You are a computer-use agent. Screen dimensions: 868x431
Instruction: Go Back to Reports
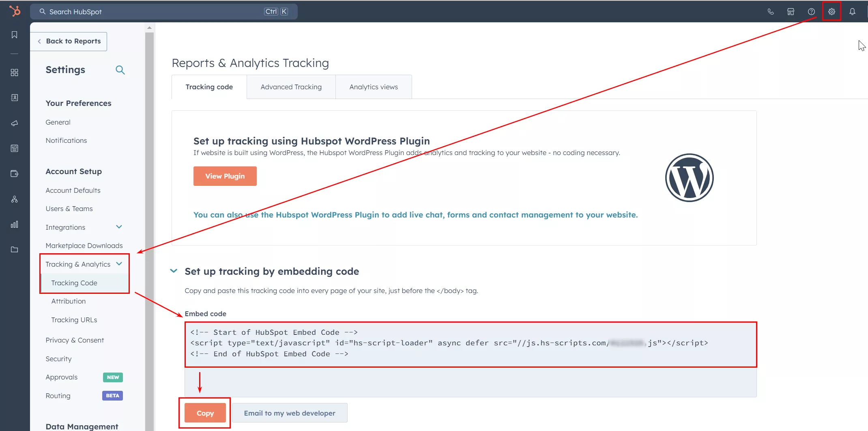coord(69,41)
